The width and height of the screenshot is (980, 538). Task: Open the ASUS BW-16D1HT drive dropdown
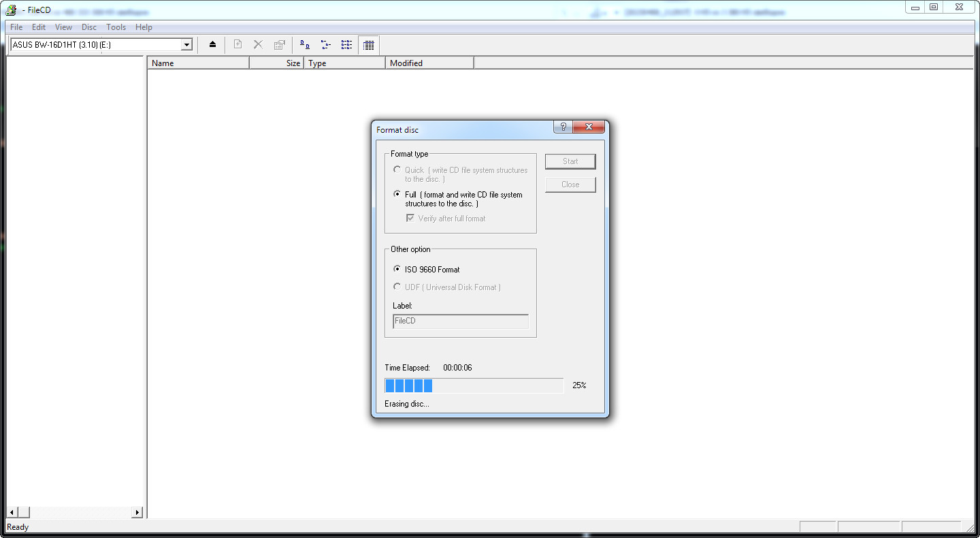pyautogui.click(x=186, y=45)
